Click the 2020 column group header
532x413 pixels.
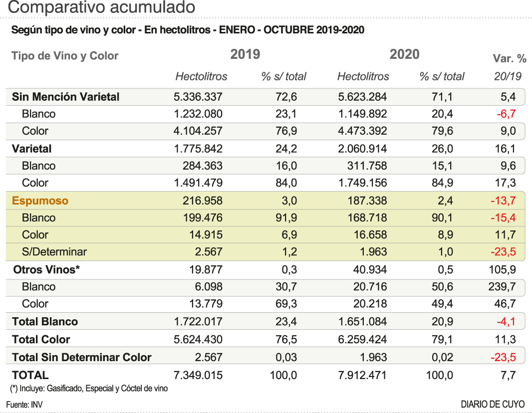(x=404, y=54)
